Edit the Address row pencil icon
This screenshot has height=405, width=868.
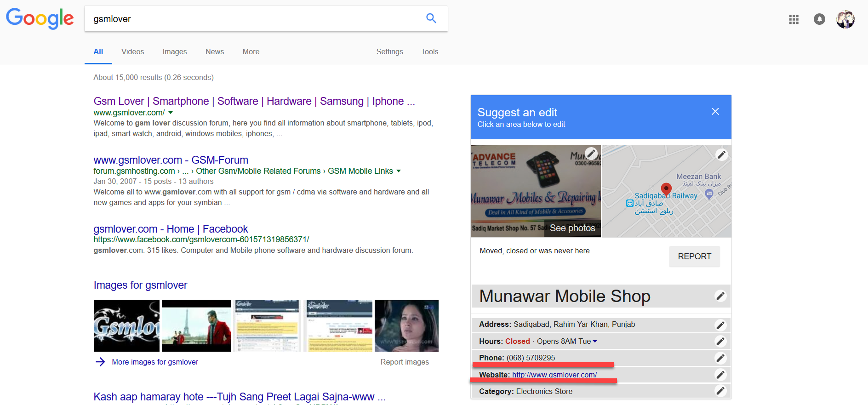[x=720, y=325]
